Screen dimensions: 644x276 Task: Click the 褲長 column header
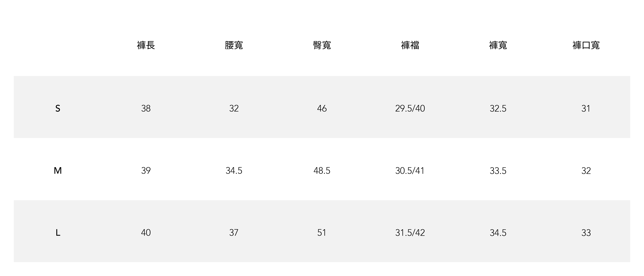pos(146,45)
